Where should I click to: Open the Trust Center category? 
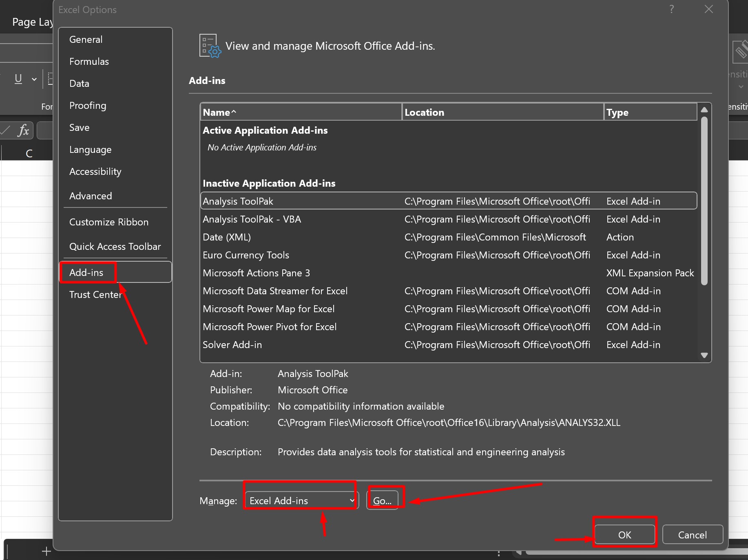point(95,295)
